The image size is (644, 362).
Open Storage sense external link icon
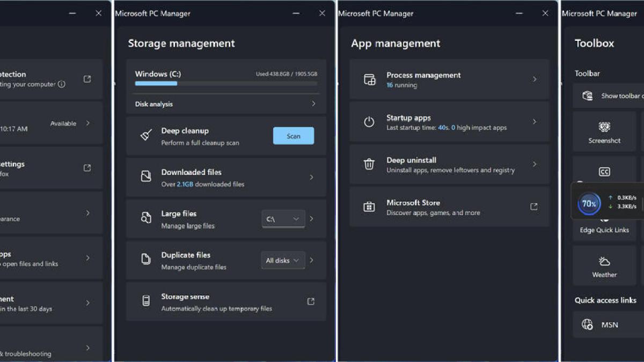click(311, 301)
